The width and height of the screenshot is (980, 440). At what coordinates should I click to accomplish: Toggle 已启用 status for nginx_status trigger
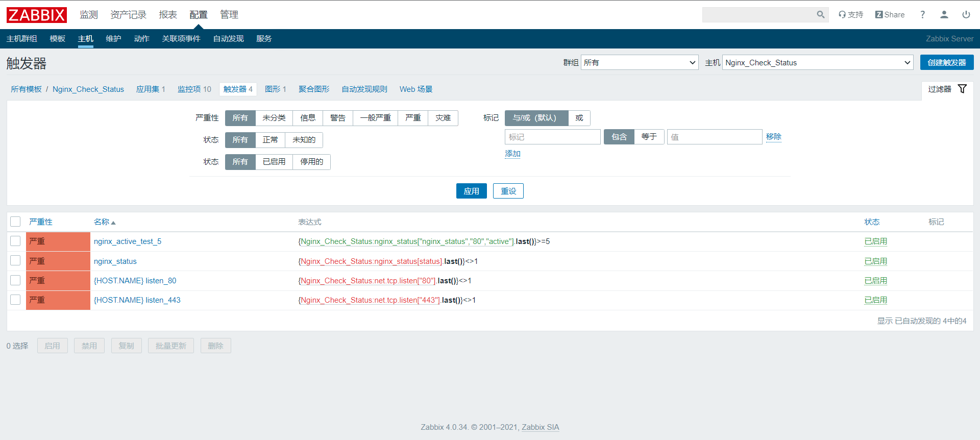pyautogui.click(x=876, y=261)
